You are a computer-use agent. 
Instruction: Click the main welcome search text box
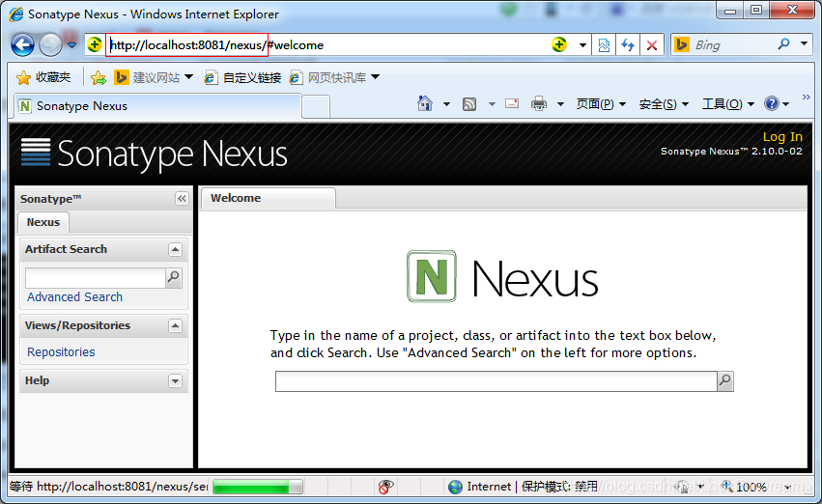496,381
